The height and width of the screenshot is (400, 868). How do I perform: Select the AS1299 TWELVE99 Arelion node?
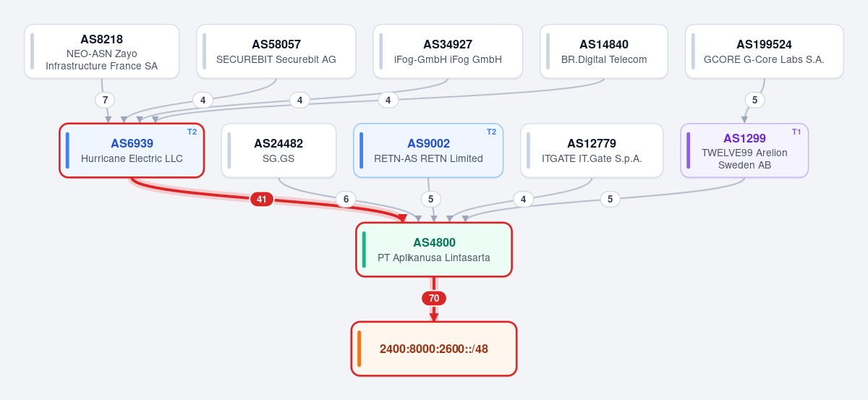click(744, 150)
